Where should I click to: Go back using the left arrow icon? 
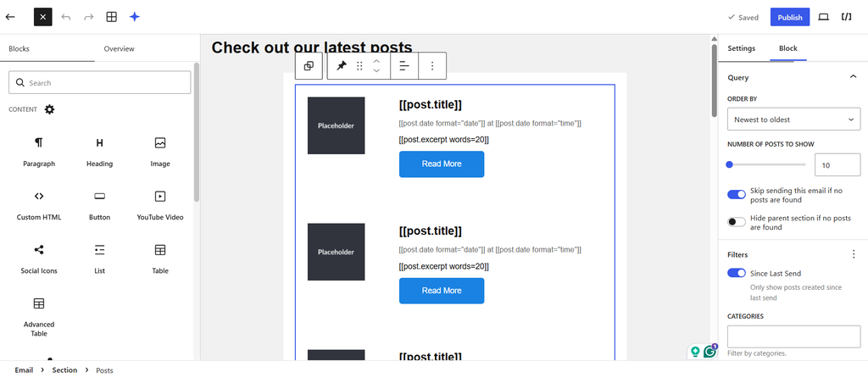point(10,17)
